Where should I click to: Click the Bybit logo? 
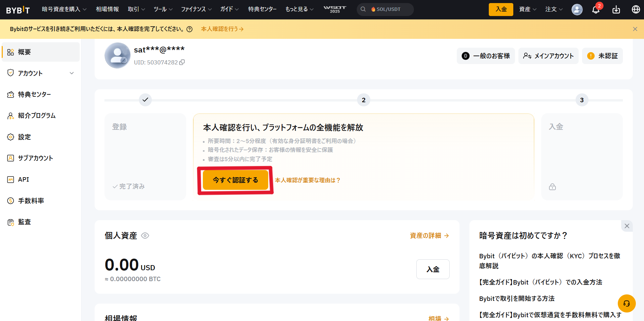[18, 10]
